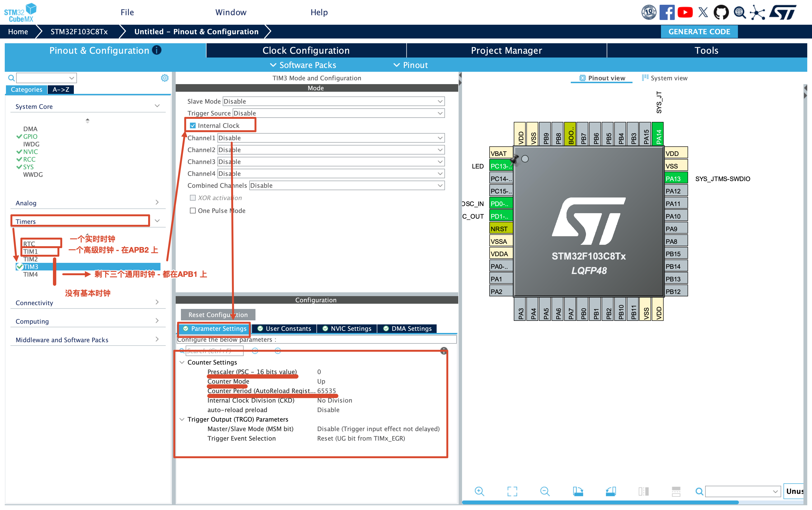Open the DMA Settings tab

pyautogui.click(x=407, y=328)
